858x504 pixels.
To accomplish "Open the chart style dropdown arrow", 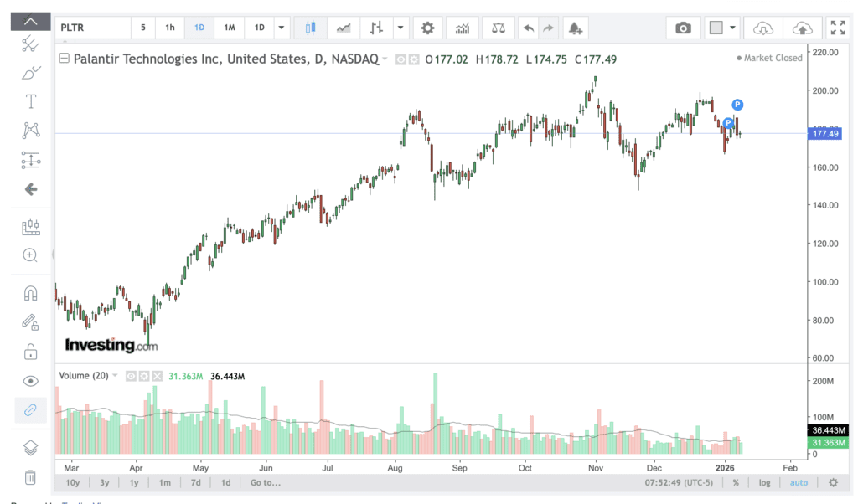I will [401, 28].
